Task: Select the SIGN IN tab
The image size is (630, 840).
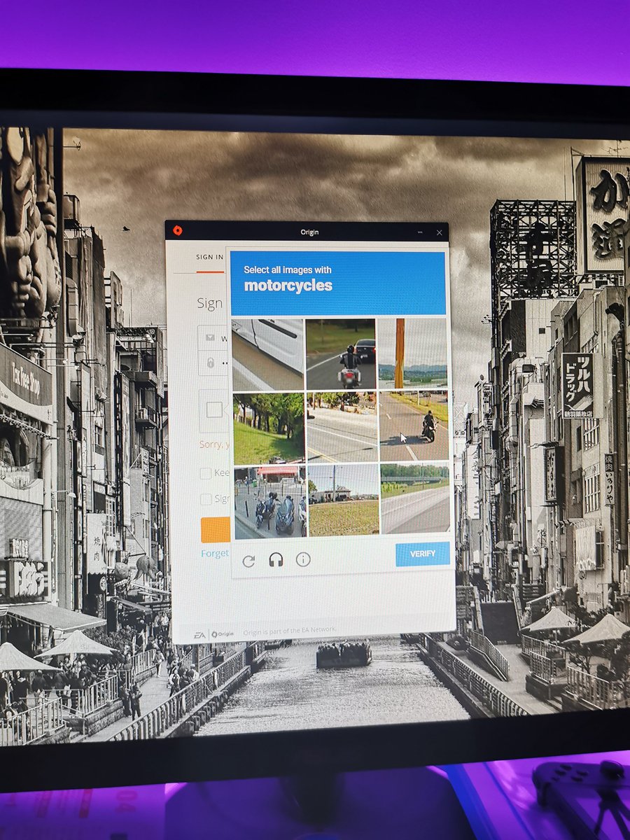Action: (x=209, y=257)
